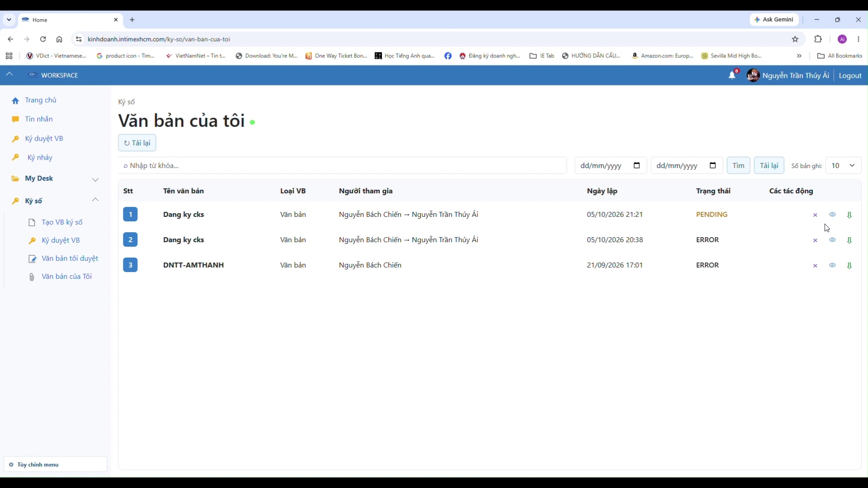868x488 pixels.
Task: Show more bookmarks overflow chevron
Action: click(x=799, y=56)
